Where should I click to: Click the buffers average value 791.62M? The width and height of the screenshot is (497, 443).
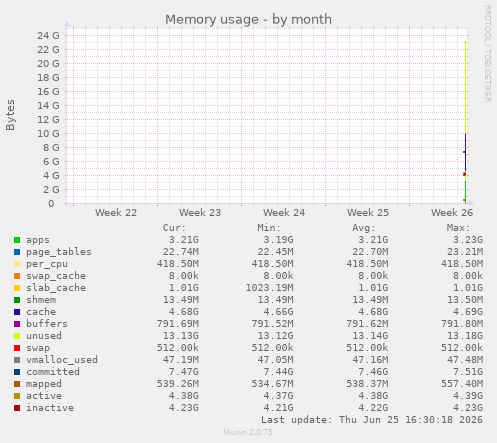[x=367, y=324]
